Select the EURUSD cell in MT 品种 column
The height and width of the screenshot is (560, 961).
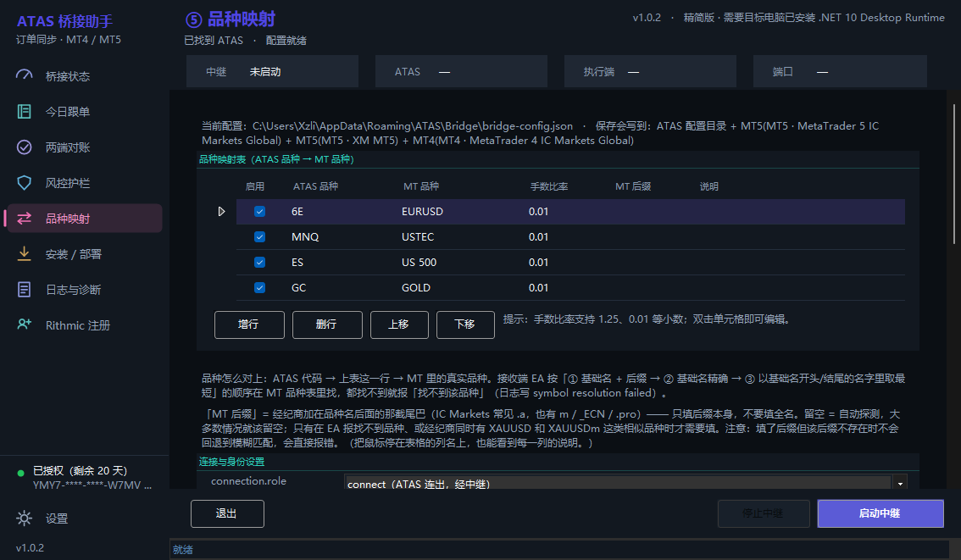(x=422, y=212)
